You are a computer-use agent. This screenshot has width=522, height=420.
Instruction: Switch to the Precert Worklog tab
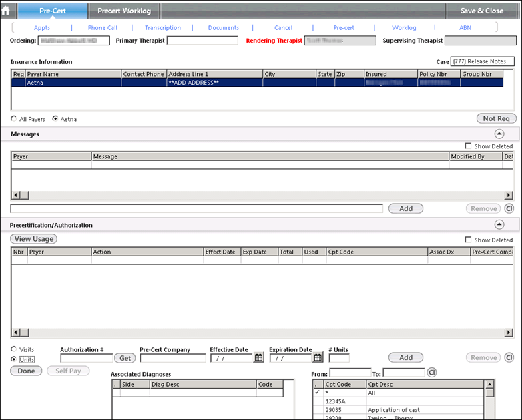[x=124, y=11]
